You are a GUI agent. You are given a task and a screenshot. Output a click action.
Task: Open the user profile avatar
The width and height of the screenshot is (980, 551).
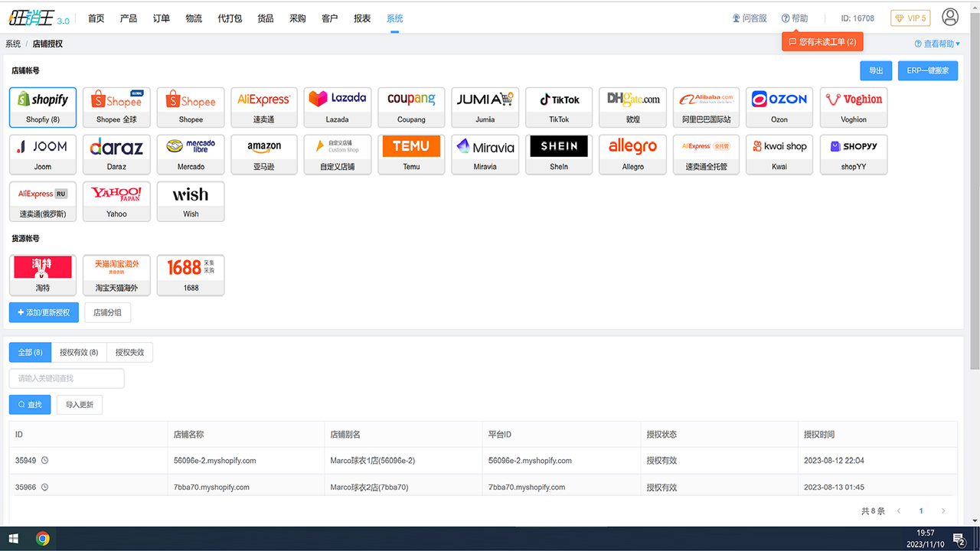(950, 17)
